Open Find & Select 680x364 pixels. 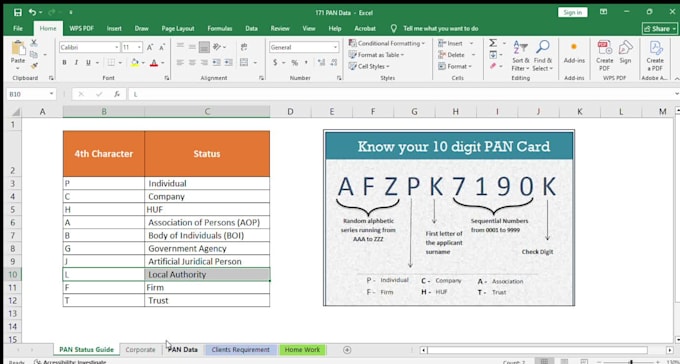(543, 56)
